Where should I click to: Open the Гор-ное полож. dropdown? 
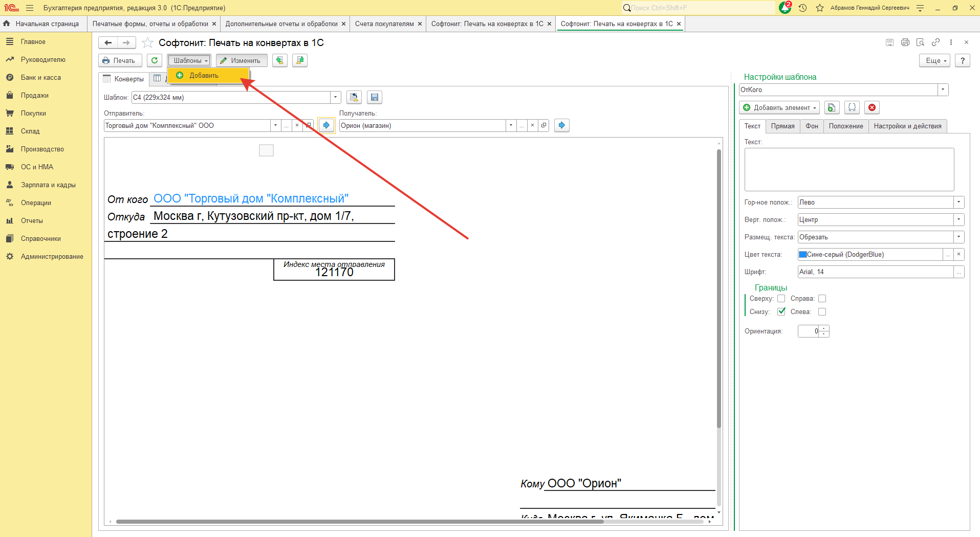coord(959,203)
